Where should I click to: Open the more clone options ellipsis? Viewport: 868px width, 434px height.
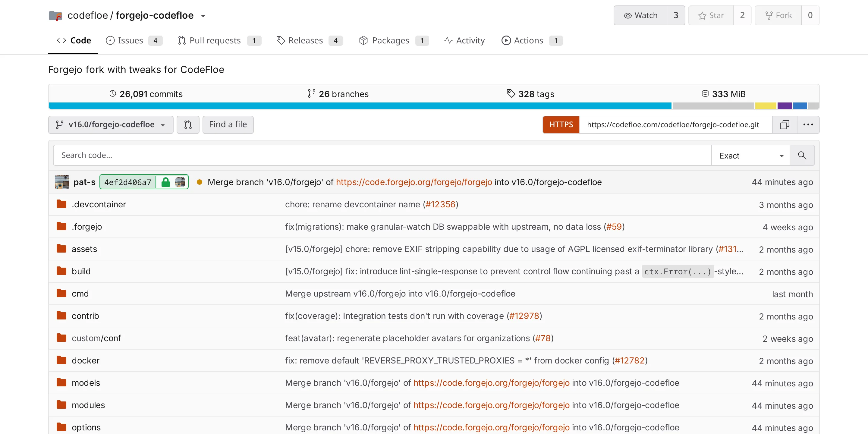point(808,125)
